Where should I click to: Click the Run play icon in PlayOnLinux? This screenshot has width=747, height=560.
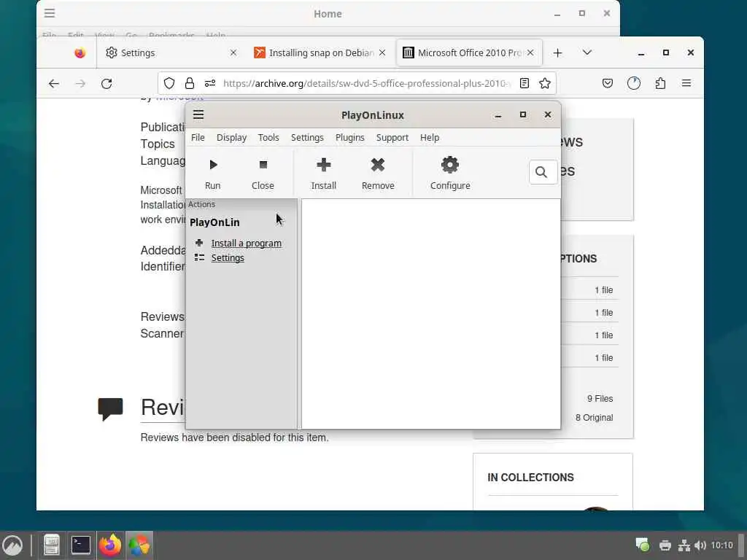click(213, 165)
